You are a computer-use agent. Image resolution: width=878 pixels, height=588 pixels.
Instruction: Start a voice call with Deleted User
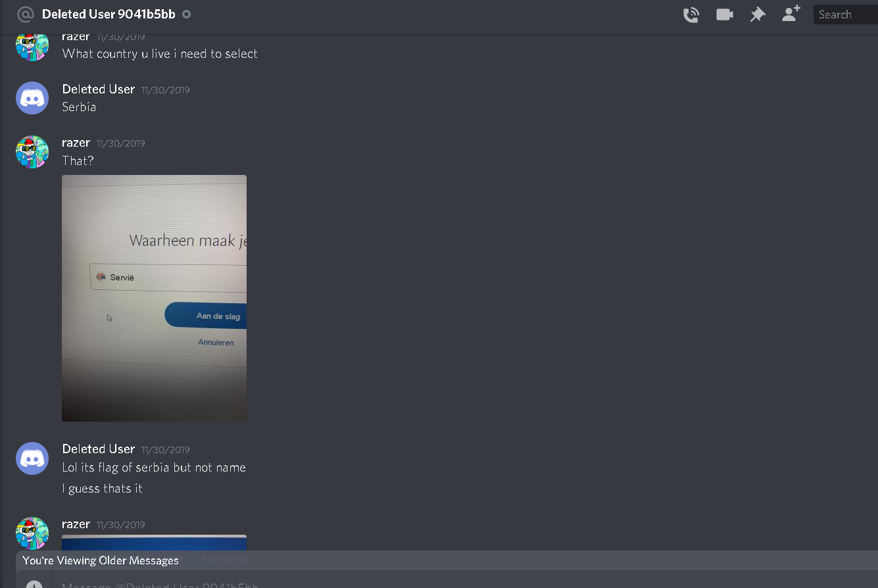click(691, 14)
